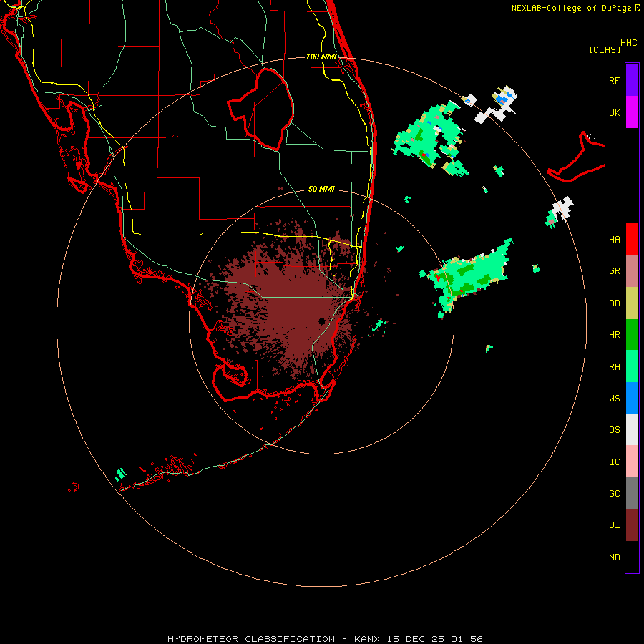The width and height of the screenshot is (644, 644).
Task: Click the "HR" legend label
Action: pos(614,335)
